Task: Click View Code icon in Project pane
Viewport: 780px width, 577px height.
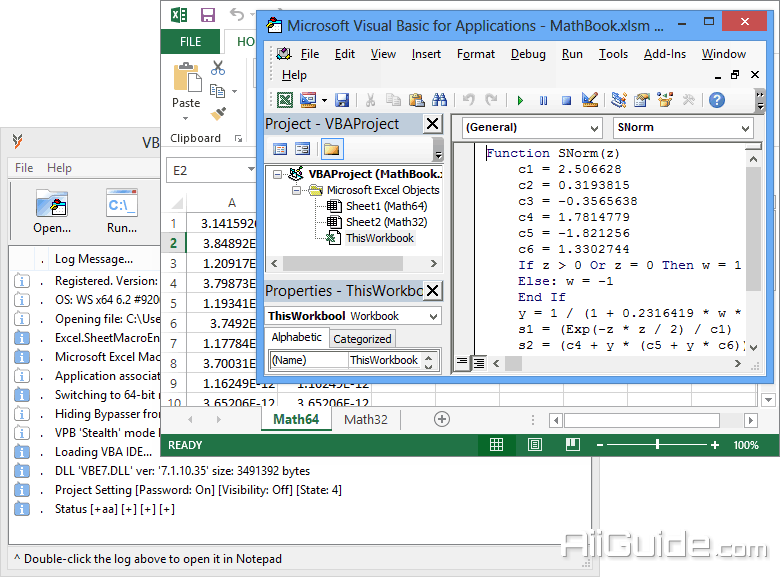Action: pos(280,149)
